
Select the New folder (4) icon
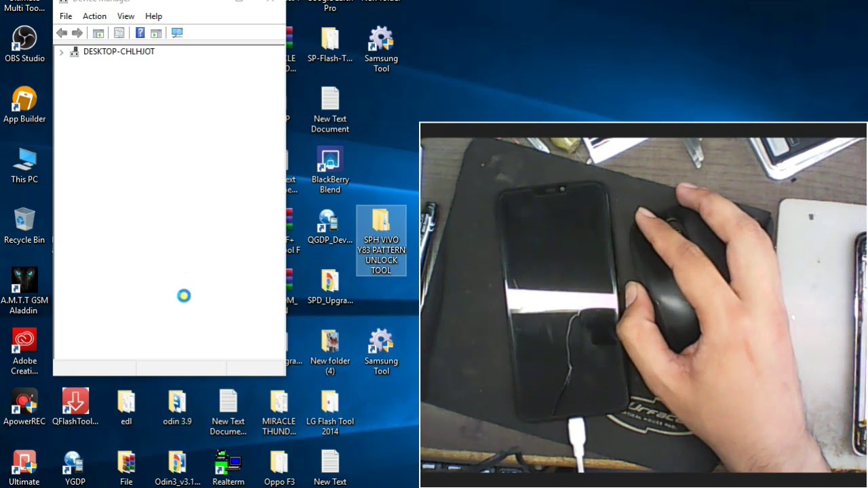tap(330, 352)
